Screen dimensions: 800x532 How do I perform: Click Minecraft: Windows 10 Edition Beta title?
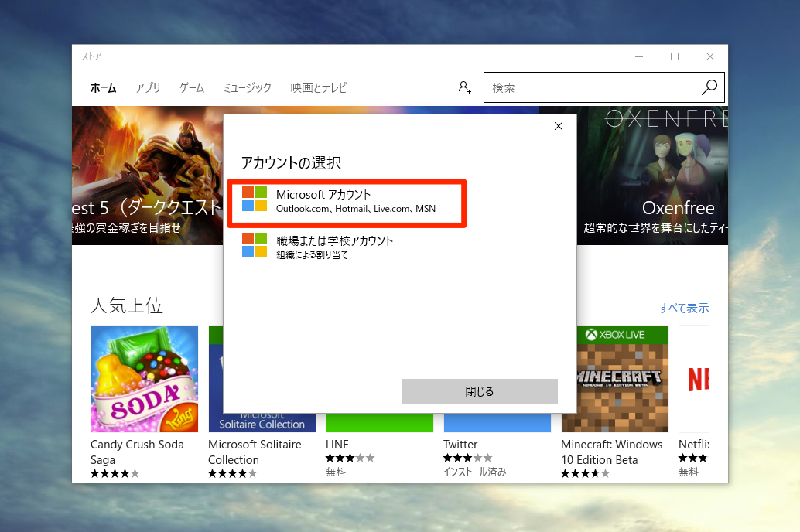coord(612,452)
